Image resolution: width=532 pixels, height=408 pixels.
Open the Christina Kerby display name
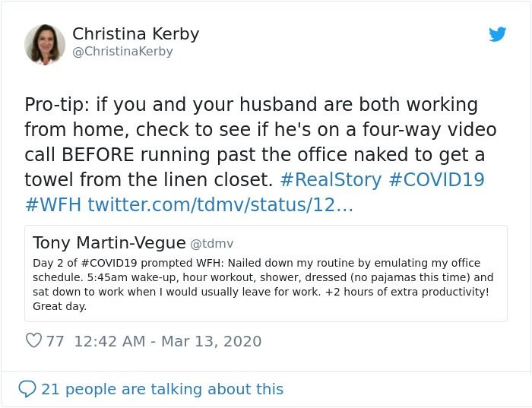point(136,33)
